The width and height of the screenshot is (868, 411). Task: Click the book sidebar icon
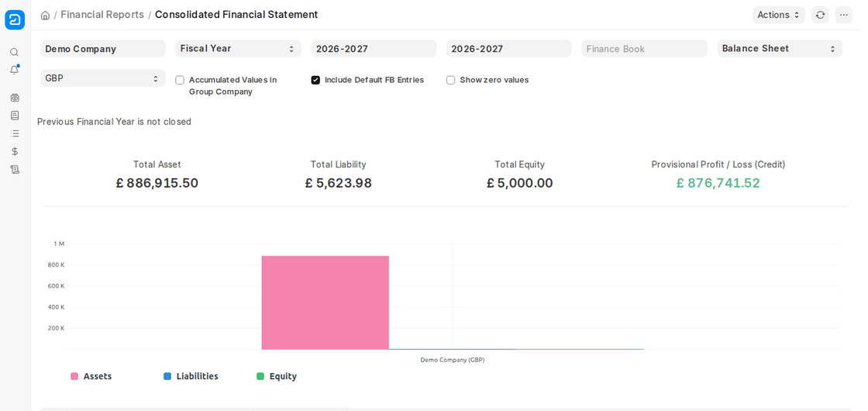point(15,116)
